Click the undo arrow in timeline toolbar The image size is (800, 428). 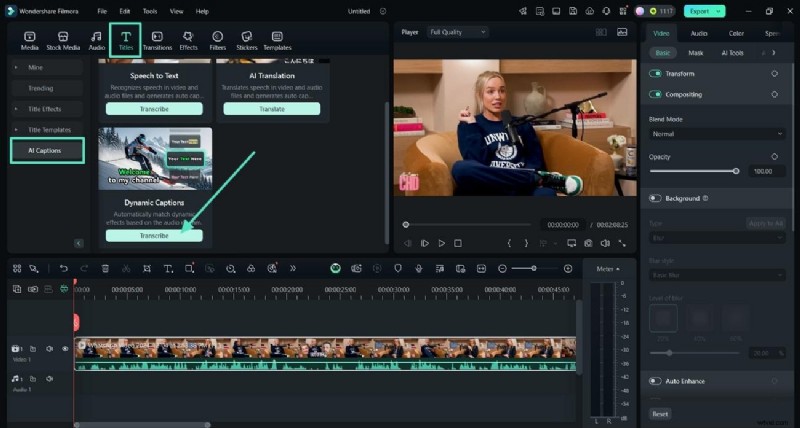(x=64, y=268)
